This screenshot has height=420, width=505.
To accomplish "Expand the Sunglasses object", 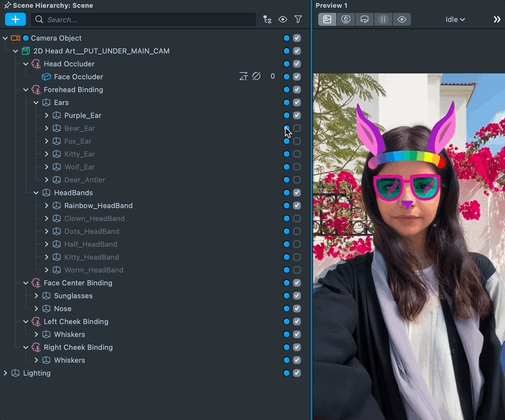I will (x=36, y=296).
